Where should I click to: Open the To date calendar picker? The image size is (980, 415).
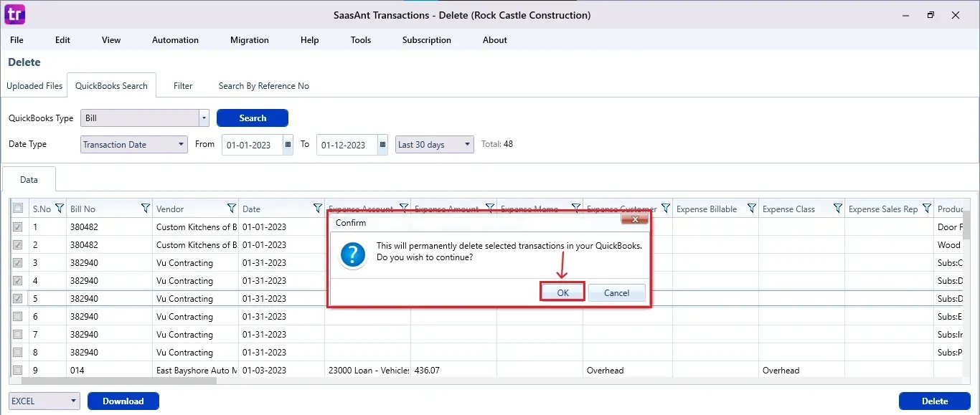point(382,145)
